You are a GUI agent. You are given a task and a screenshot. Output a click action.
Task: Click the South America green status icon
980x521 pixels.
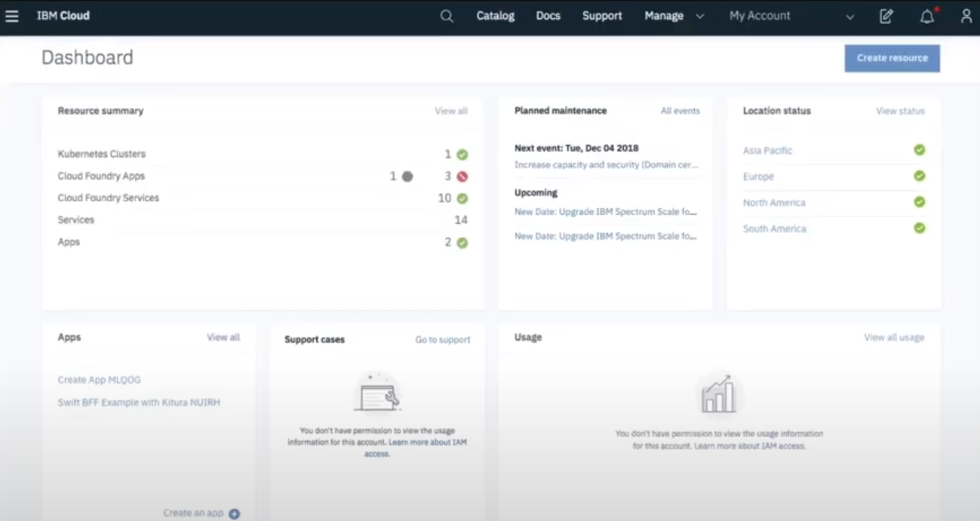[920, 228]
